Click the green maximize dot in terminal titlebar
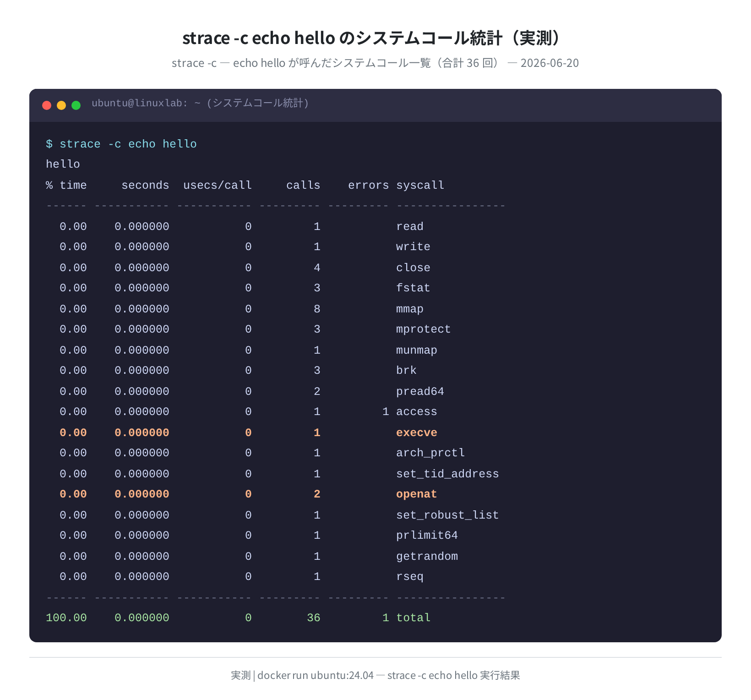 [x=76, y=105]
